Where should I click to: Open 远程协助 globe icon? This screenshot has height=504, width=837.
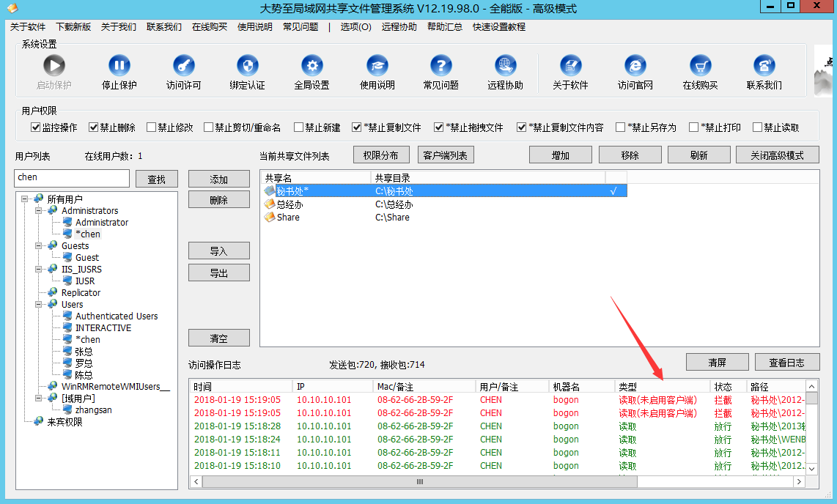(x=505, y=66)
